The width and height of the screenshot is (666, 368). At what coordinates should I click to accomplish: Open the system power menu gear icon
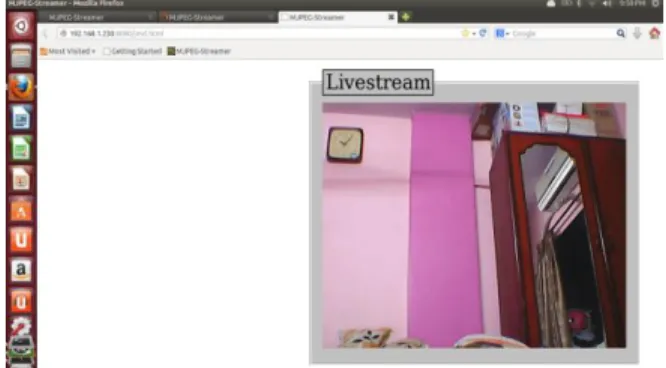[655, 3]
